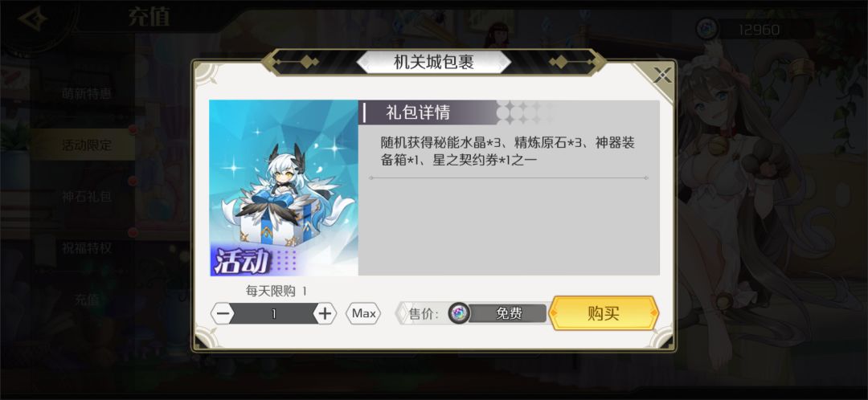Click the 礼包详情 header
Viewport: 868px width, 400px height.
(418, 112)
